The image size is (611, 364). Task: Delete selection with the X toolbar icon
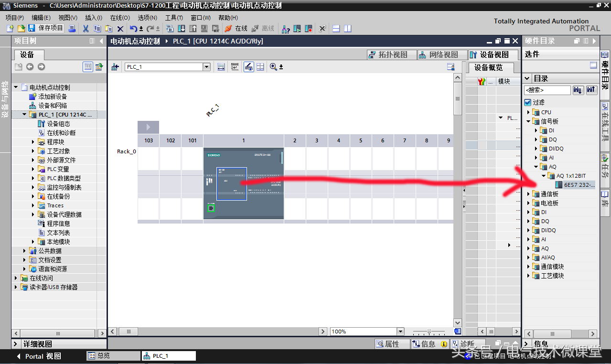click(x=120, y=28)
